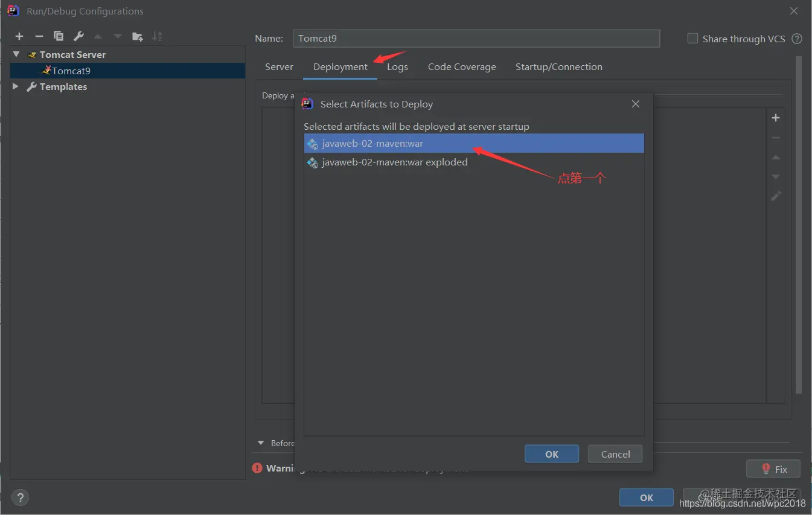This screenshot has height=515, width=812.
Task: Select the javaweb-02-maven:war exploded artifact
Action: pos(474,162)
